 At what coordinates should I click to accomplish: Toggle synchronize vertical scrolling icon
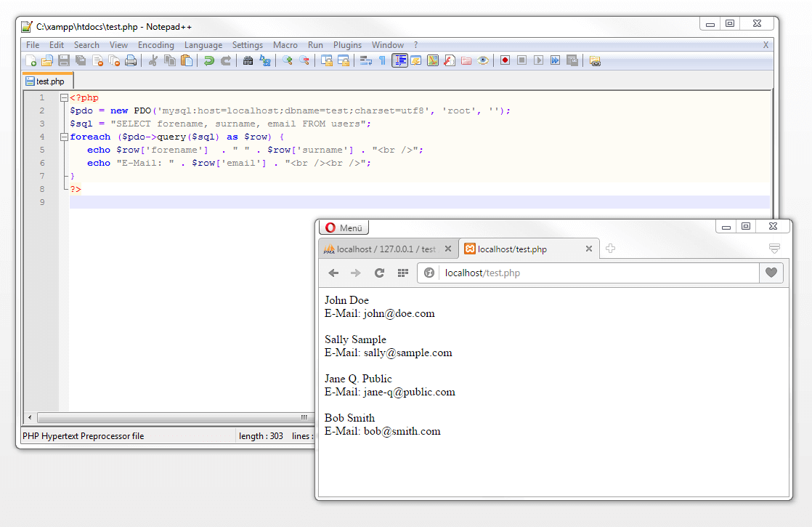click(x=326, y=60)
